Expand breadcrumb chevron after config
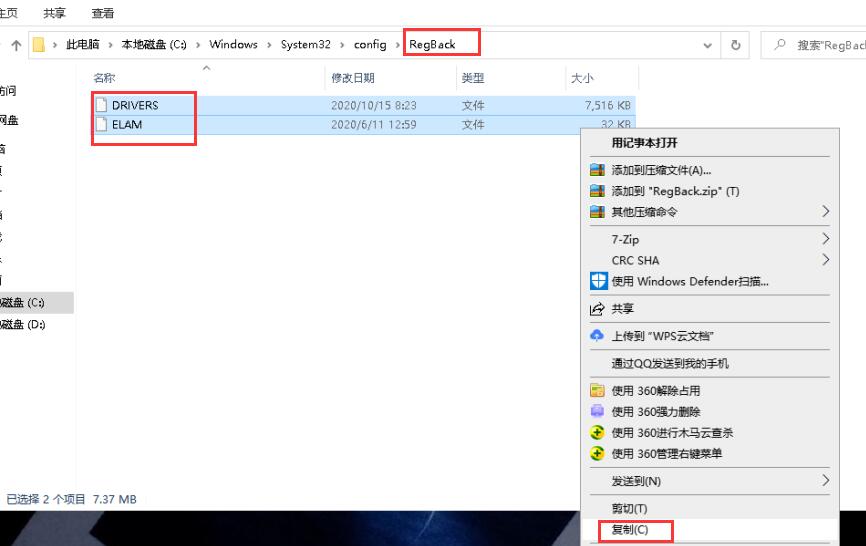Image resolution: width=866 pixels, height=546 pixels. pyautogui.click(x=398, y=45)
